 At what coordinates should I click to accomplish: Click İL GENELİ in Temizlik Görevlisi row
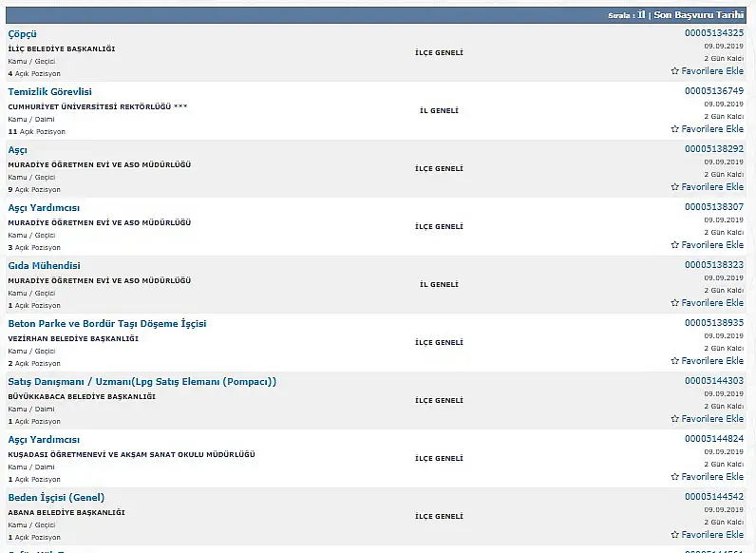click(x=439, y=110)
